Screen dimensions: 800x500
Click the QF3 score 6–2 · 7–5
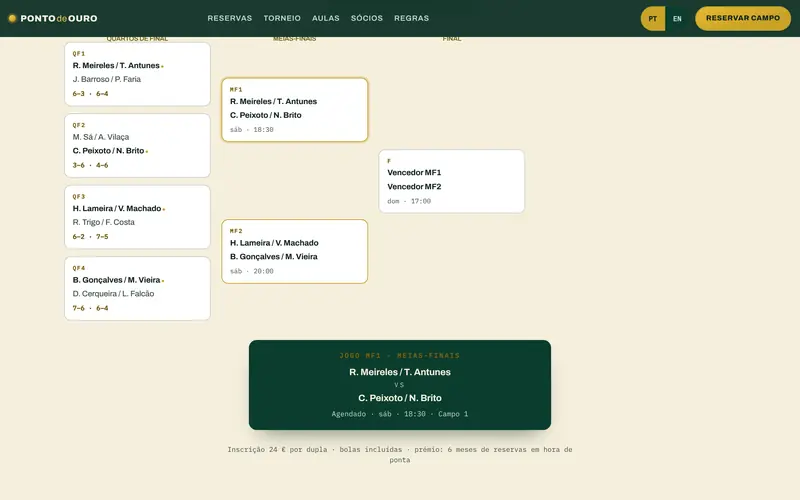click(90, 237)
